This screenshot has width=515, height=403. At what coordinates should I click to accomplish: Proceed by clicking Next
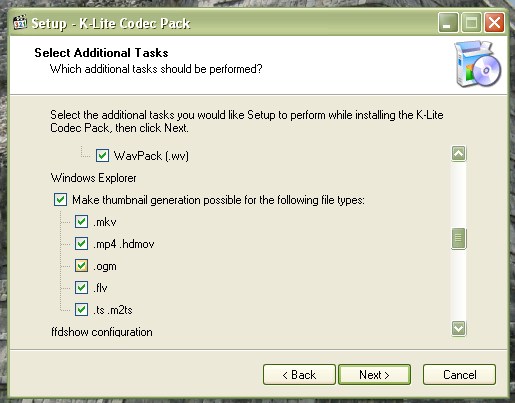pos(374,375)
